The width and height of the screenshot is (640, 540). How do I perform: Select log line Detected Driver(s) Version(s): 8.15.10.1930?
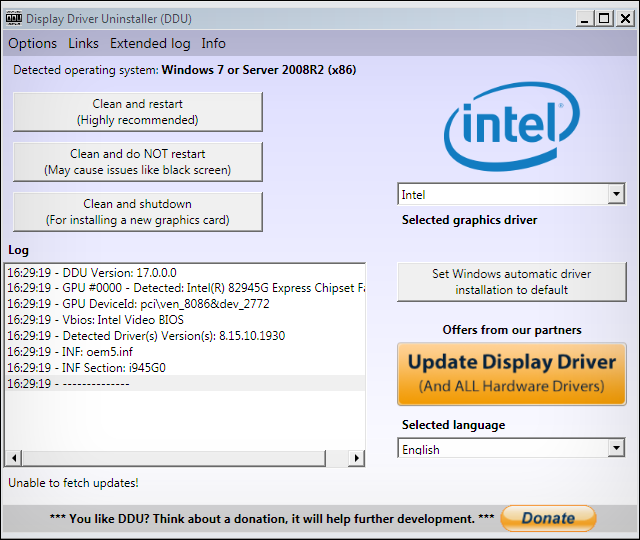coord(186,336)
